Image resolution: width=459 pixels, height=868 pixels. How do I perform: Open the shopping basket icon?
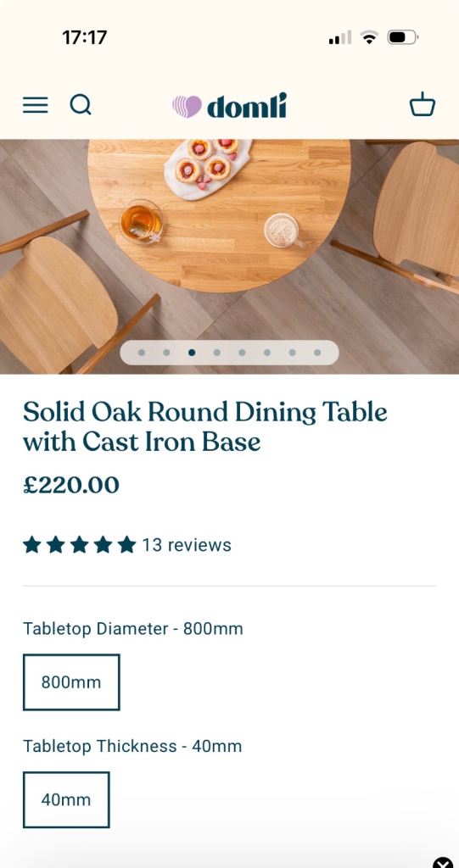point(423,104)
